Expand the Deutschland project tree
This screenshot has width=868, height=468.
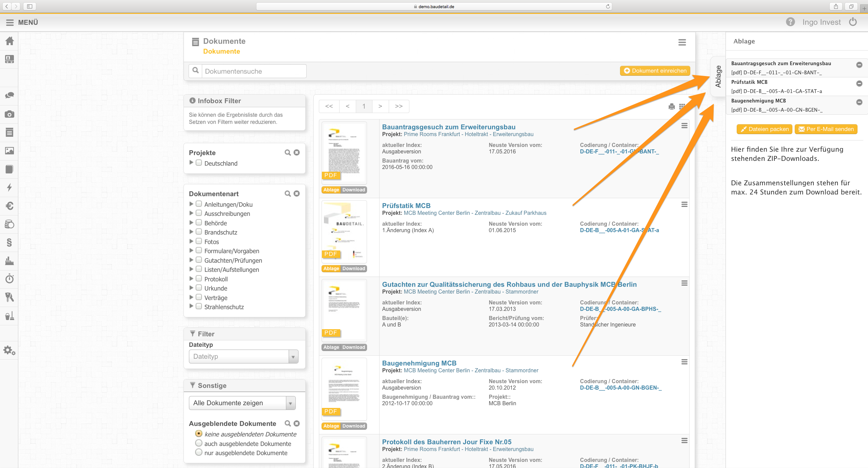(191, 163)
